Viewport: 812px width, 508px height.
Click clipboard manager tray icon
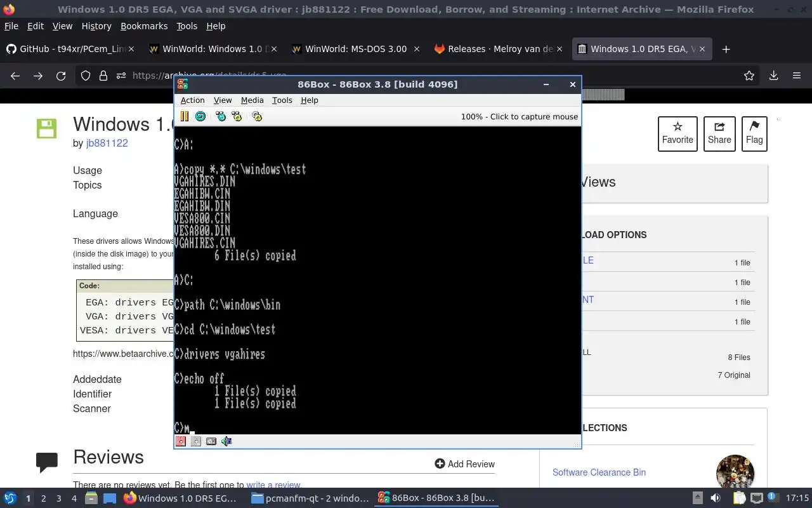(740, 498)
